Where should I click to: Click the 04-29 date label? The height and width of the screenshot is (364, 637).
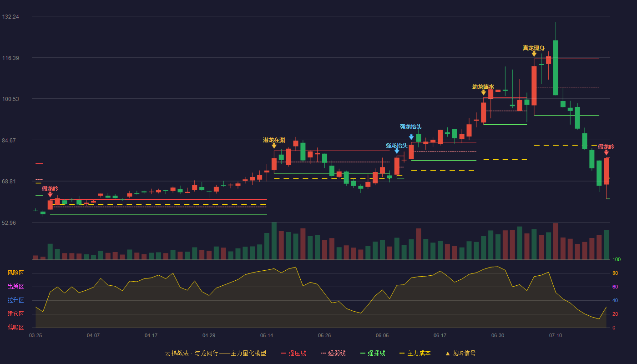coord(209,335)
